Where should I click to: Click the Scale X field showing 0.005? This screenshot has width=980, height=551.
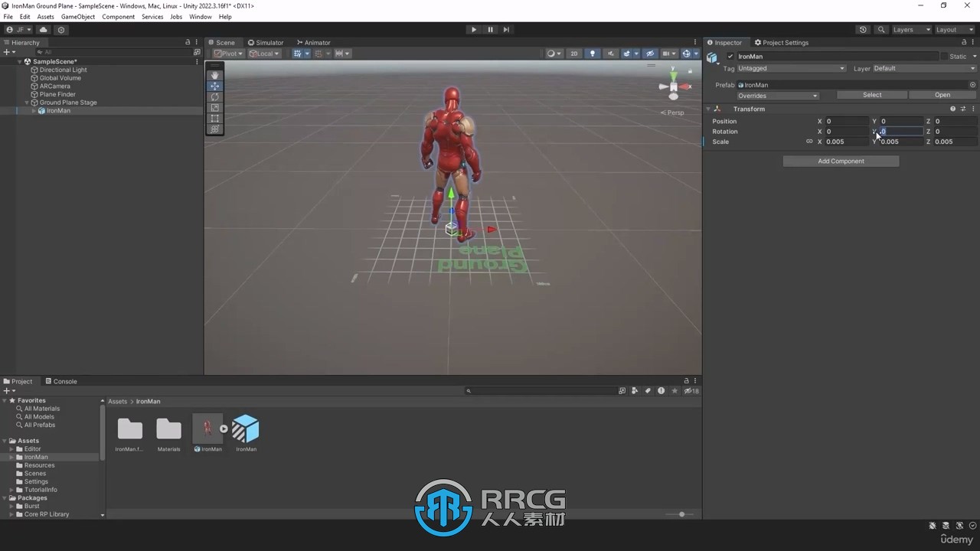coord(846,142)
